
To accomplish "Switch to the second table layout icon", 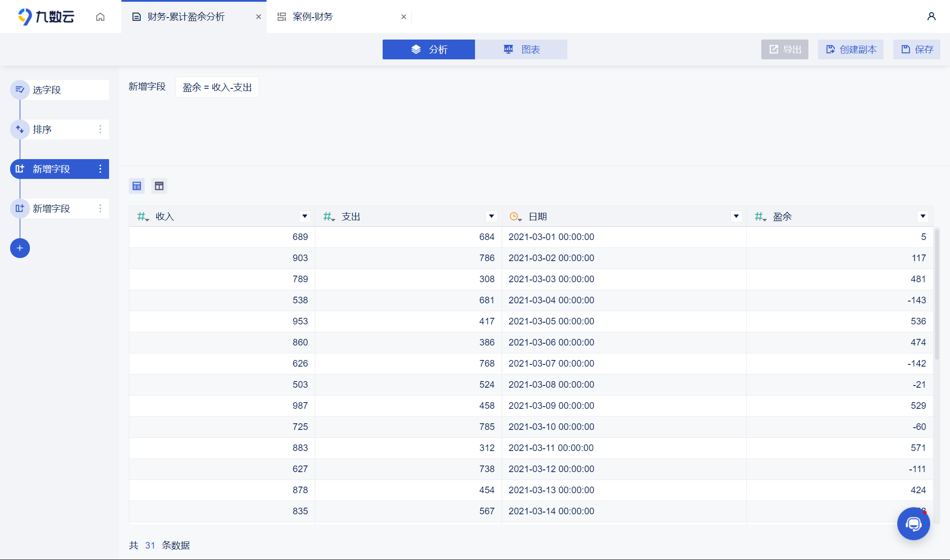I will point(159,186).
